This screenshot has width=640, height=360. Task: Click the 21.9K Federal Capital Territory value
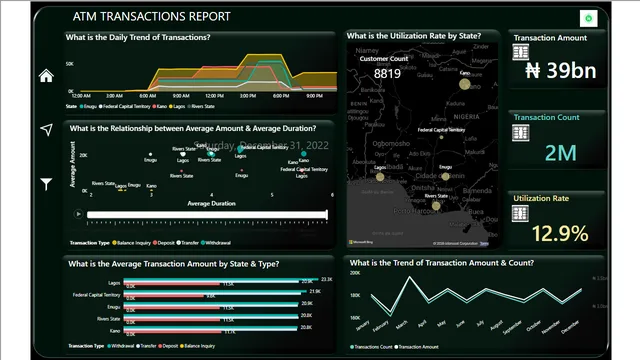[x=315, y=291]
